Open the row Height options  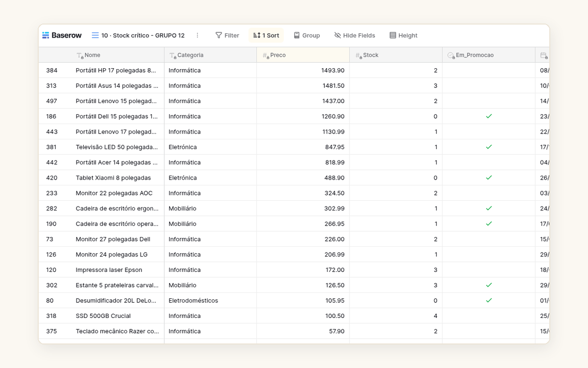(x=403, y=35)
